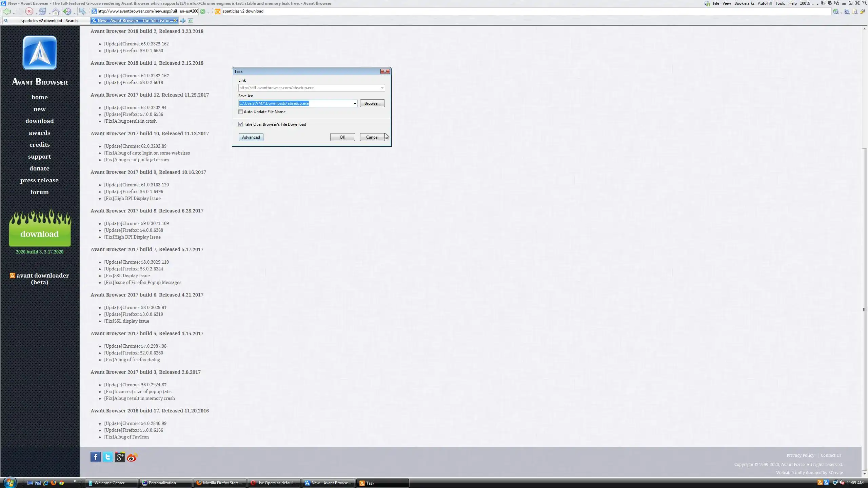Click the green Back arrow button

tap(6, 12)
